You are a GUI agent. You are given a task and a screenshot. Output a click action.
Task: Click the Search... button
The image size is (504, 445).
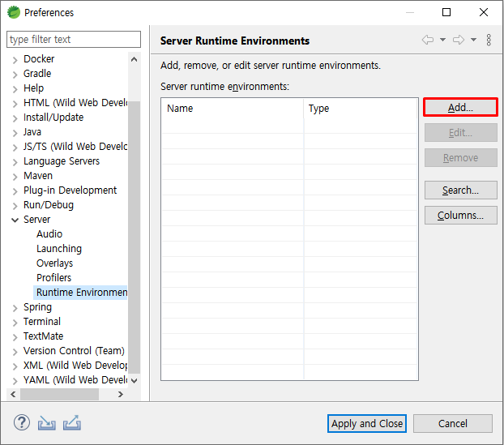point(460,190)
